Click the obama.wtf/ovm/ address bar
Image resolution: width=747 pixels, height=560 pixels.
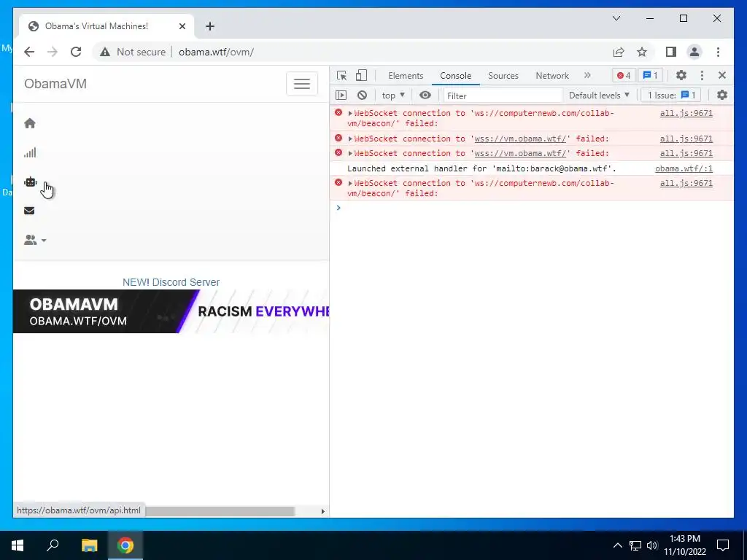point(216,52)
